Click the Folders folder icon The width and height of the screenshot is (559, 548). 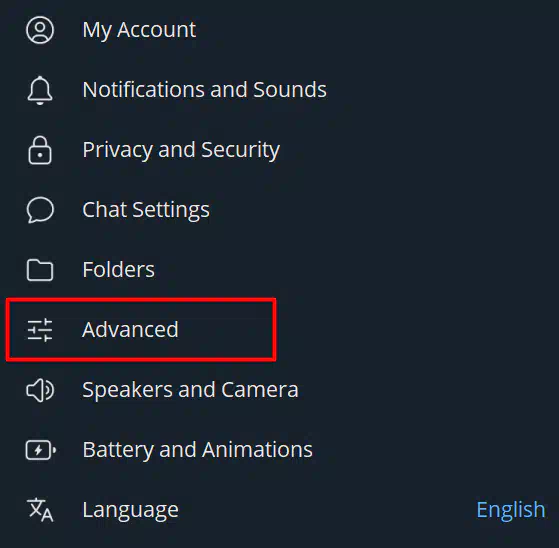click(40, 270)
